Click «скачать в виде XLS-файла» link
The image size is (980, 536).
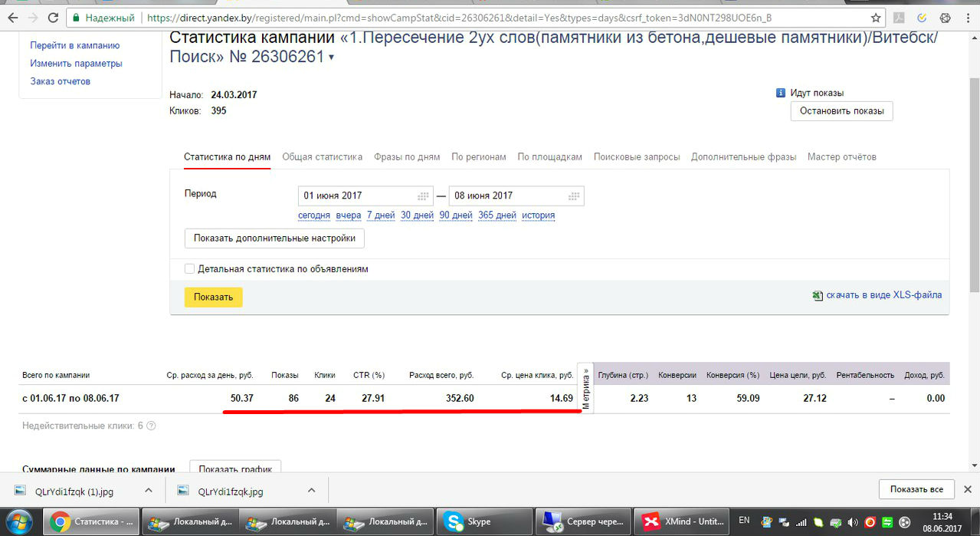pyautogui.click(x=884, y=294)
